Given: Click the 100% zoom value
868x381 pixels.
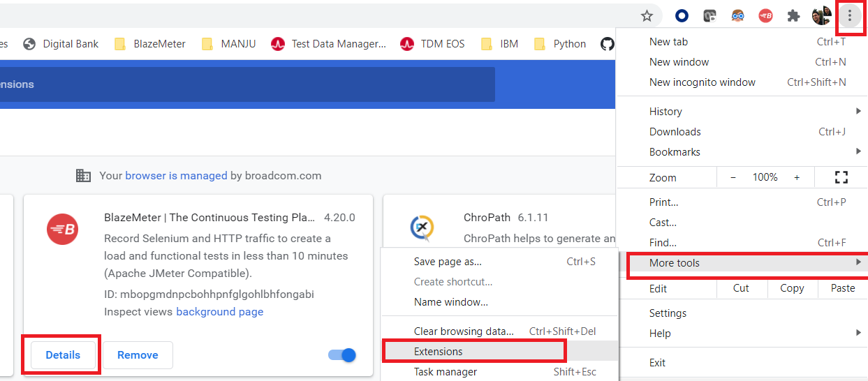Looking at the screenshot, I should point(765,177).
